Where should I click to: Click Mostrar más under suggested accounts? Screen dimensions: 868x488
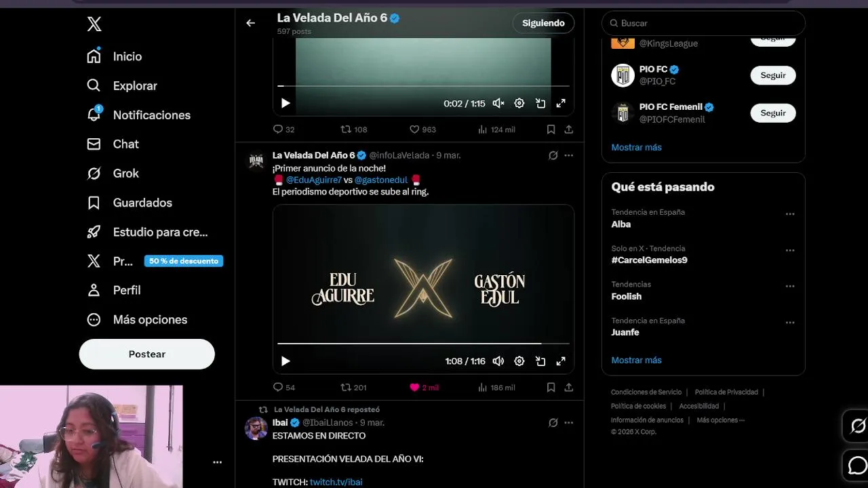pyautogui.click(x=636, y=147)
